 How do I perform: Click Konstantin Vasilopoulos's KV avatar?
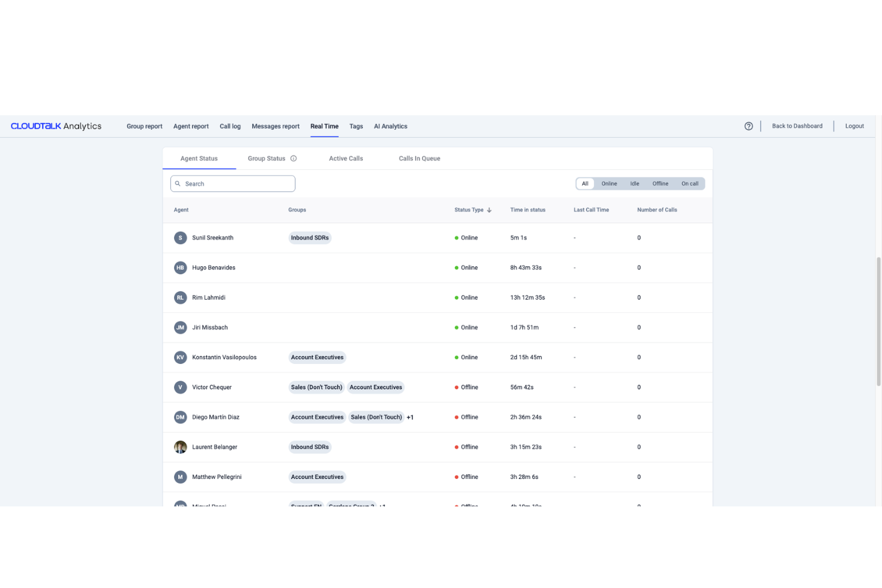180,357
